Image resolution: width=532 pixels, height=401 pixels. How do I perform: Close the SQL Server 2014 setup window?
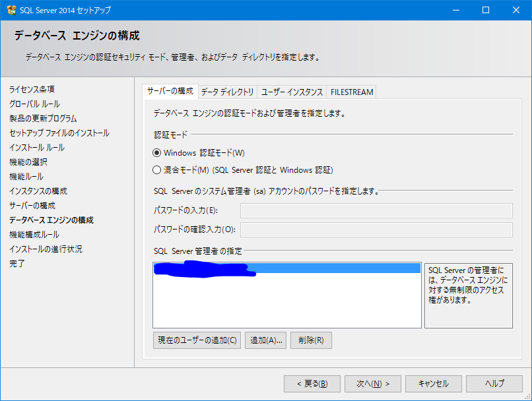[x=516, y=10]
